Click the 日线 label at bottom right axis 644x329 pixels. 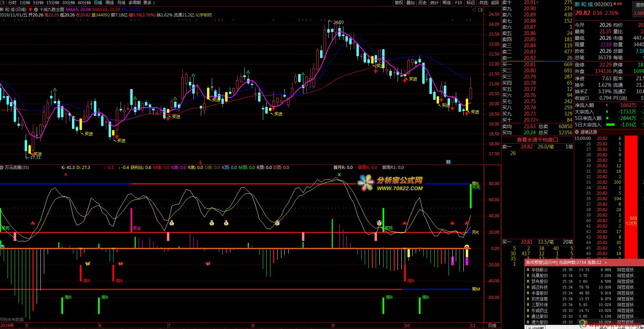coord(492,325)
